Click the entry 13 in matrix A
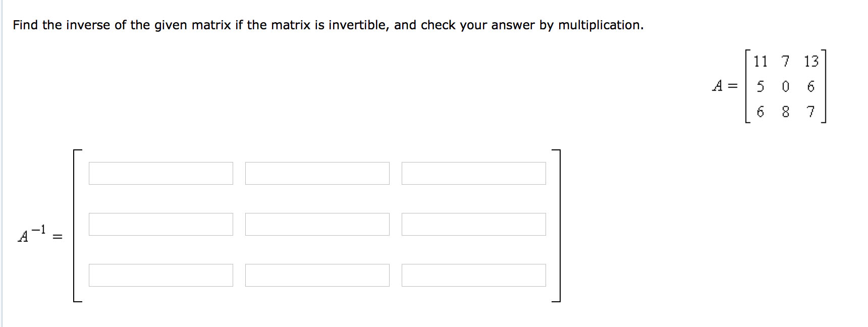This screenshot has height=327, width=868. tap(811, 62)
